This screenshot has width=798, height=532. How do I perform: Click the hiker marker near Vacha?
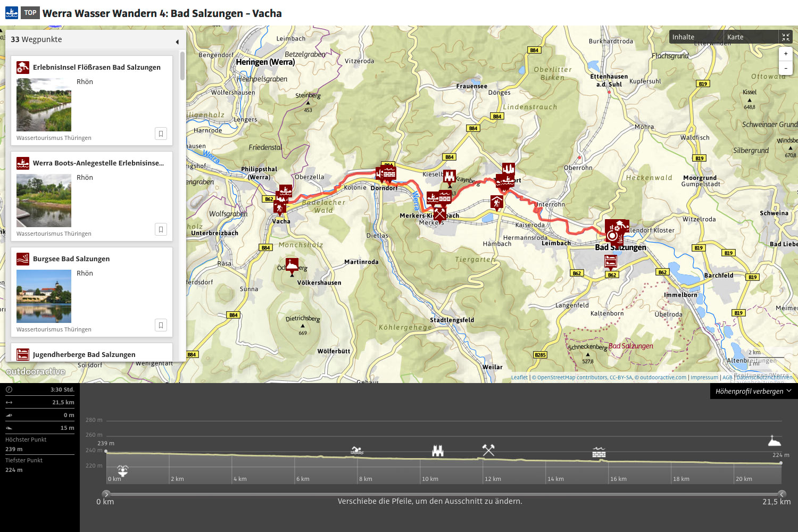pyautogui.click(x=280, y=207)
